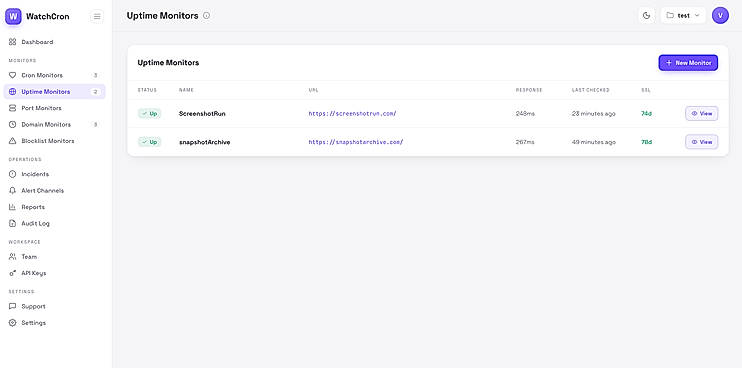Click snapshotArchive's 49 minutes ago value
742x368 pixels.
point(593,142)
